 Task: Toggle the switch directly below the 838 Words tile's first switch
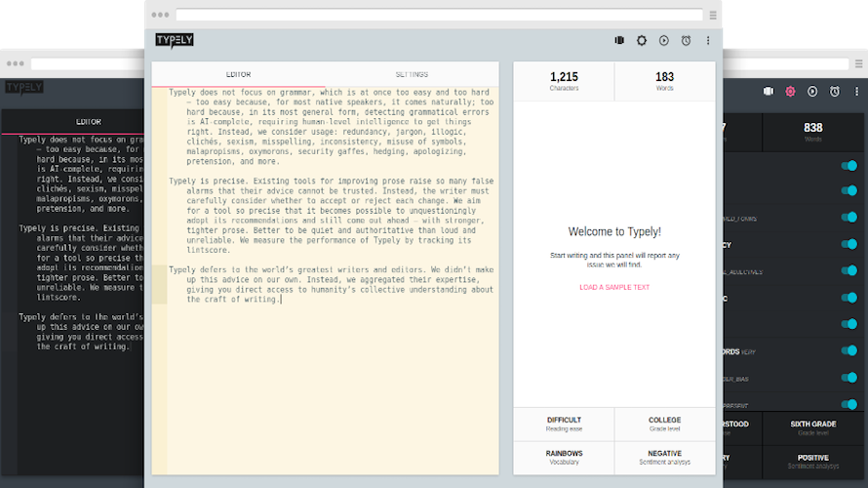tap(849, 190)
